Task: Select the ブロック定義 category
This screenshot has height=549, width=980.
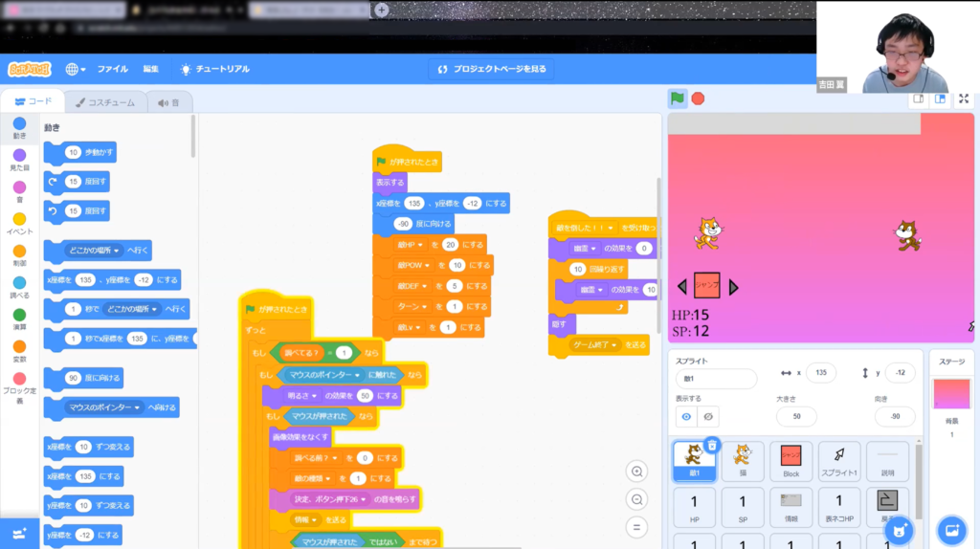Action: (x=19, y=387)
